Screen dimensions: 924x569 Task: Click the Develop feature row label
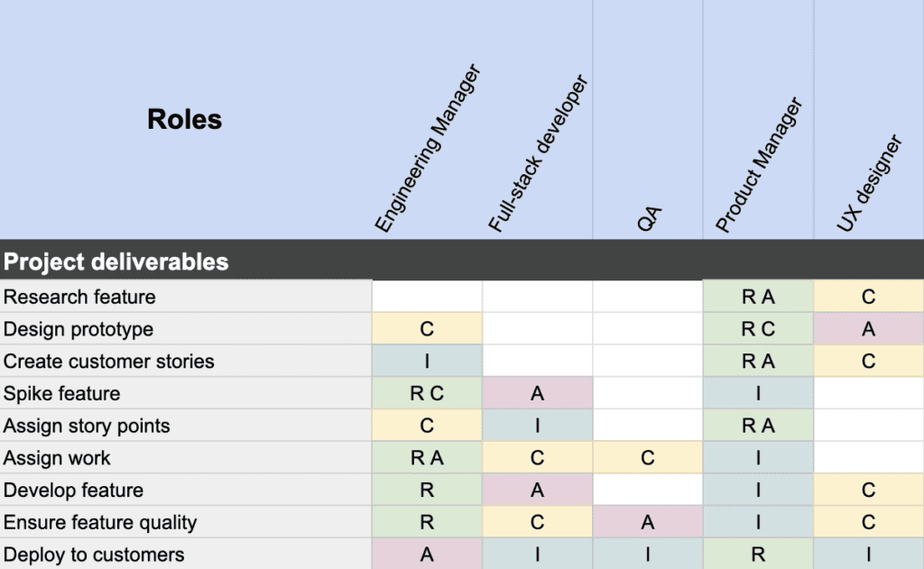point(73,491)
